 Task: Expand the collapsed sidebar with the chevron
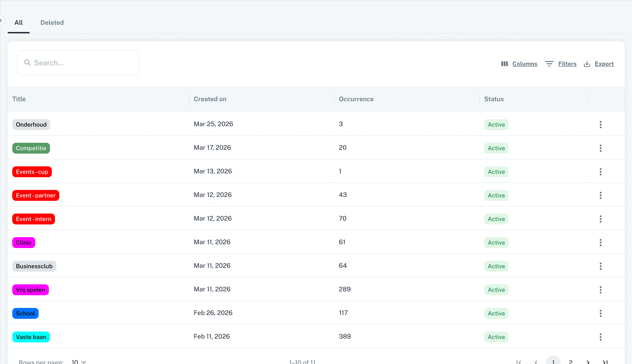[1, 20]
